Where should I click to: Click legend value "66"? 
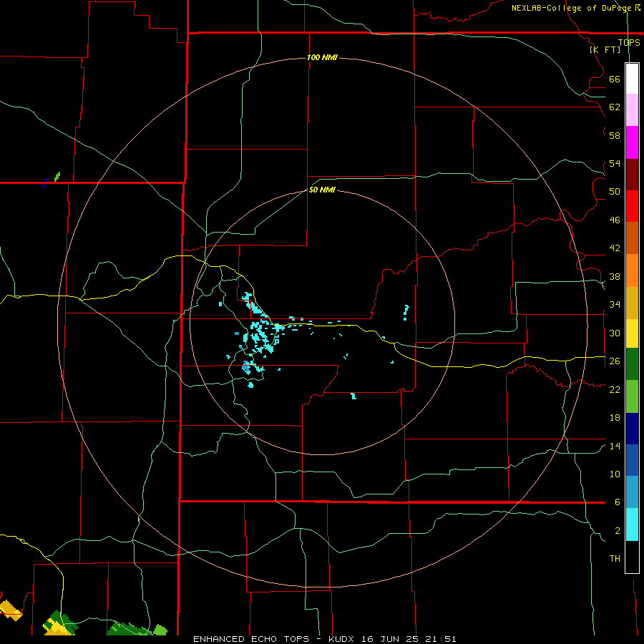(615, 79)
